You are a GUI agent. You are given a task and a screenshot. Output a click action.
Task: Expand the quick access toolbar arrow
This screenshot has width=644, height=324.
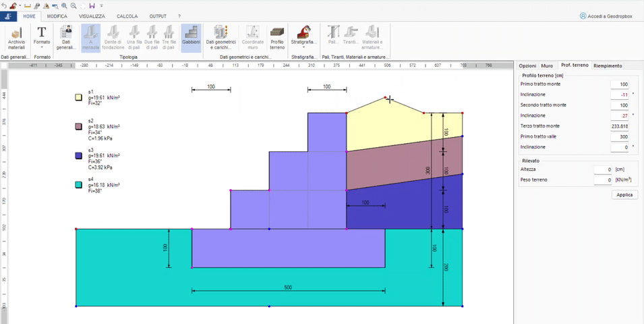pos(101,5)
